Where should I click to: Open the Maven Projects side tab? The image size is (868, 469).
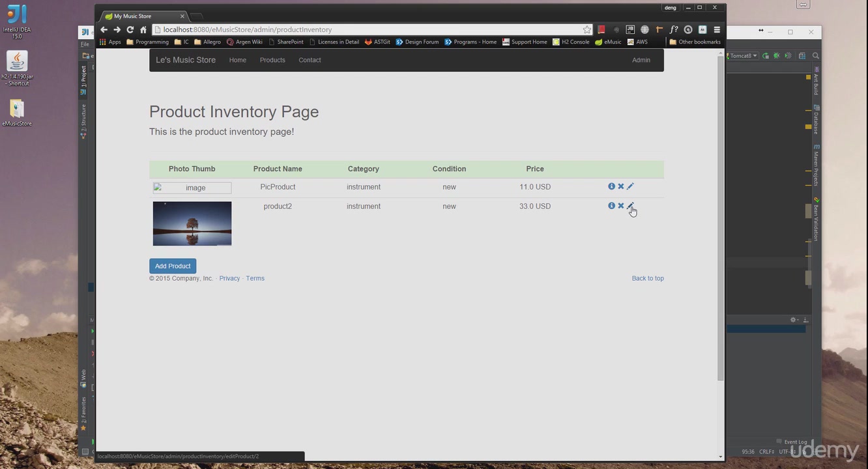(816, 165)
